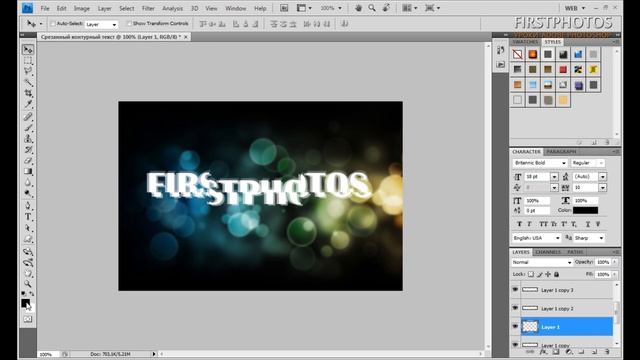The width and height of the screenshot is (640, 360).
Task: Select the Magic Wand tool
Action: (28, 82)
